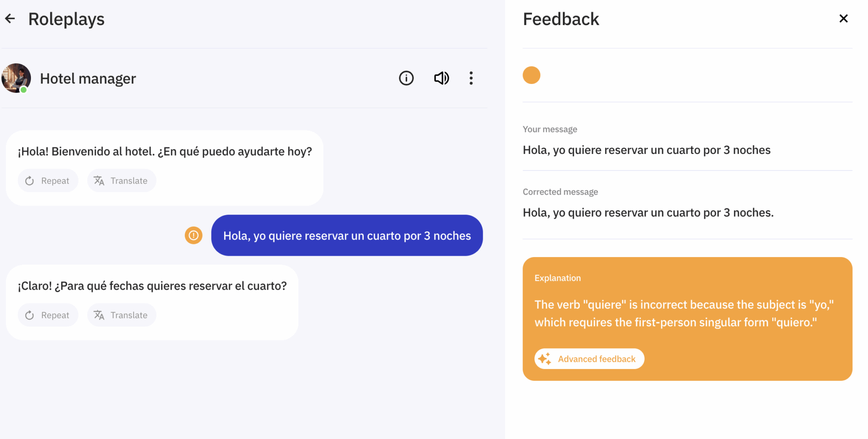Click the speaker icon to play audio
The image size is (868, 439).
tap(441, 78)
